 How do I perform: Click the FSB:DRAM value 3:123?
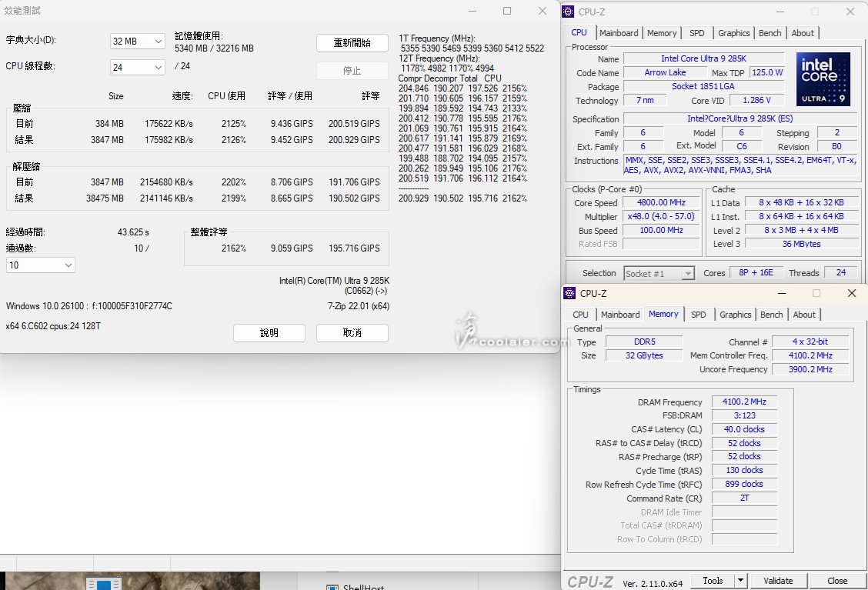[x=745, y=415]
